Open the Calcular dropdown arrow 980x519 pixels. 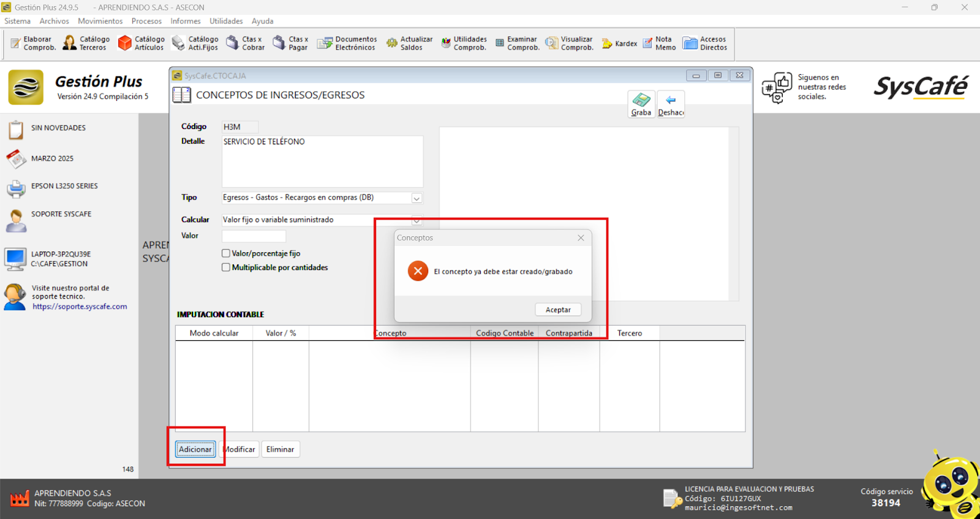pos(417,220)
